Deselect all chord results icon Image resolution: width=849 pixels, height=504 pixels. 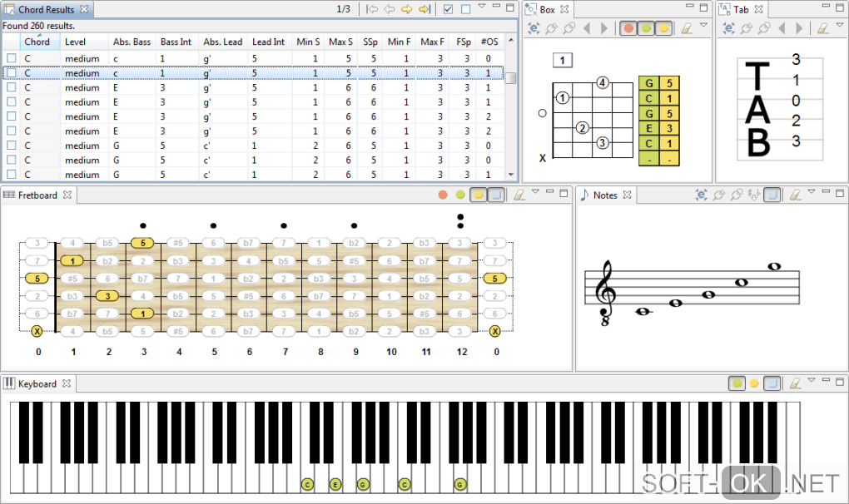tap(465, 9)
